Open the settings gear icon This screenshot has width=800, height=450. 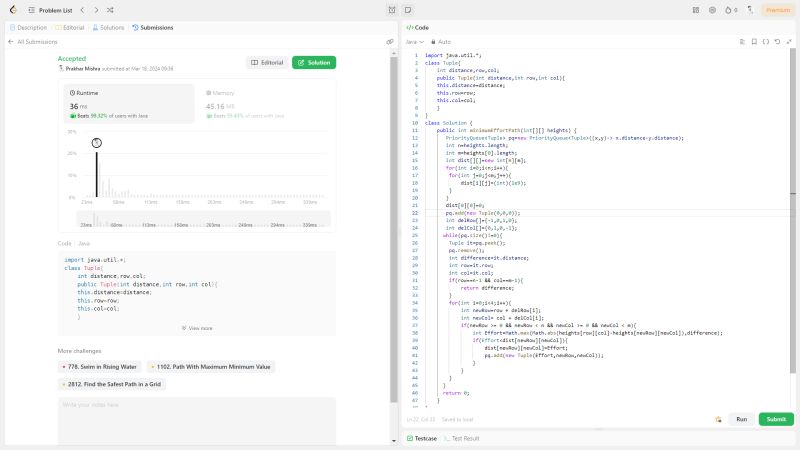712,10
